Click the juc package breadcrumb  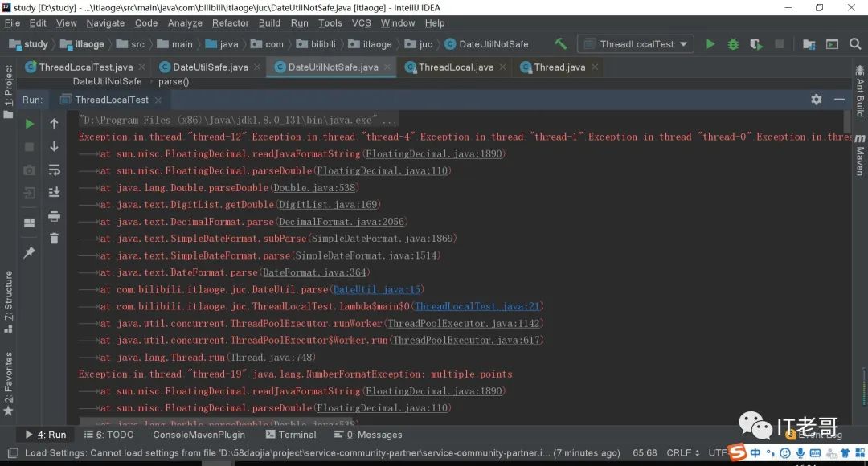click(x=419, y=44)
